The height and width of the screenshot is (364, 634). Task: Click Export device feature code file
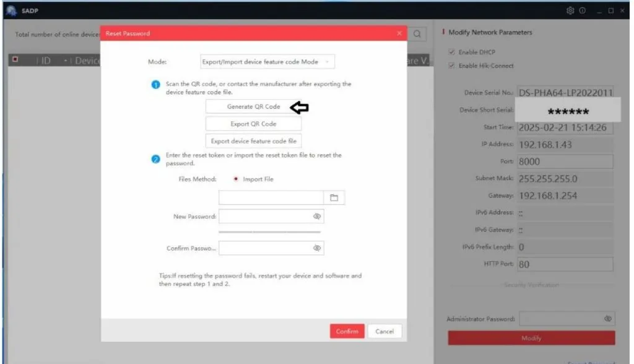point(253,141)
